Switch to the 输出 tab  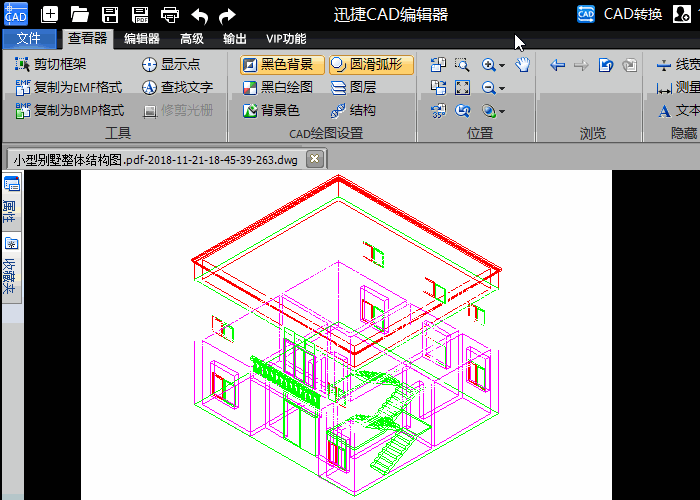[235, 39]
